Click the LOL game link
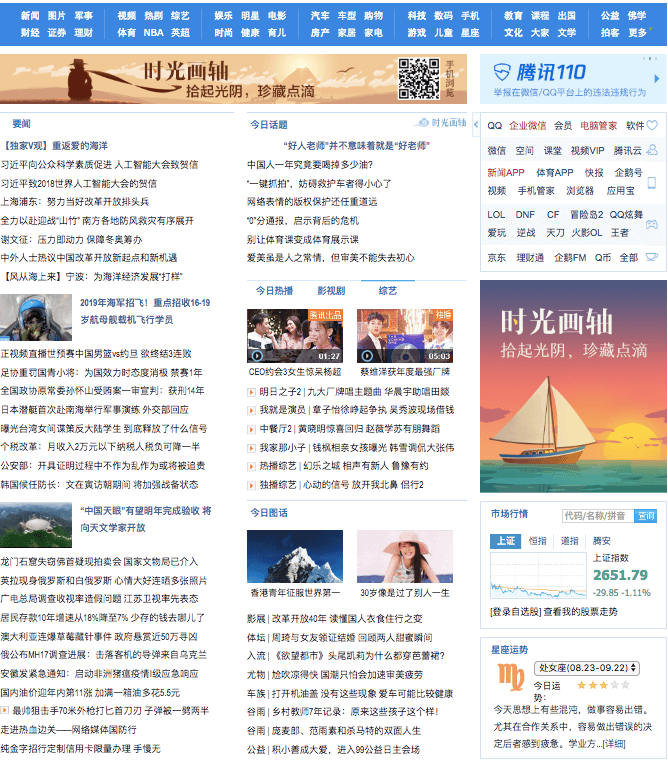The height and width of the screenshot is (764, 668). coord(496,214)
